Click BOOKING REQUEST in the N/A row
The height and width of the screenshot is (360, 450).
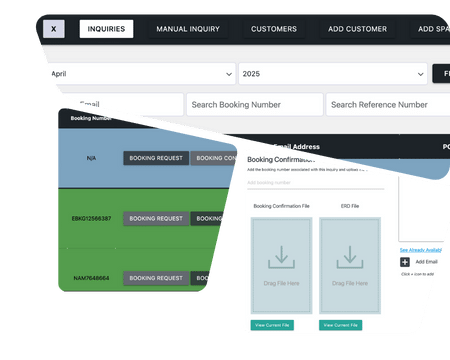click(156, 158)
